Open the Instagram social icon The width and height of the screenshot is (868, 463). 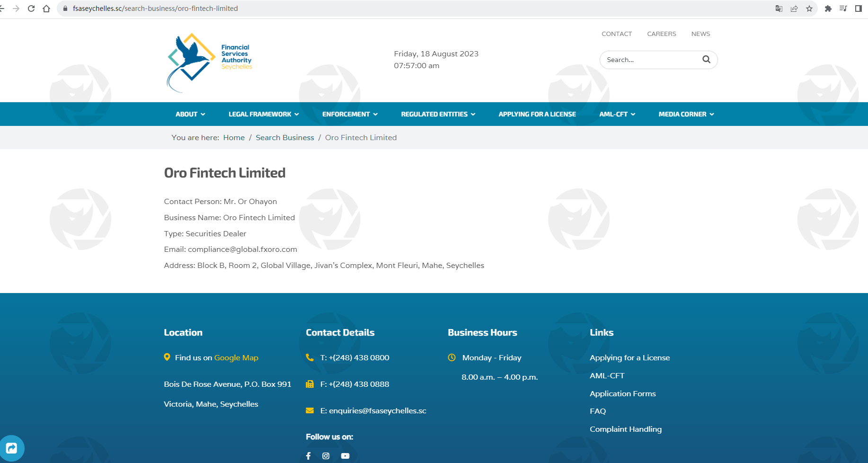326,456
